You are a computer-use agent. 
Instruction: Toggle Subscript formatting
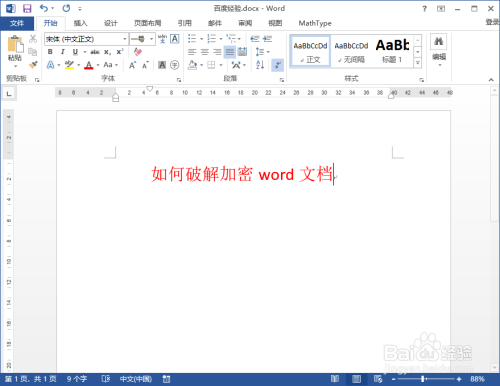[107, 52]
